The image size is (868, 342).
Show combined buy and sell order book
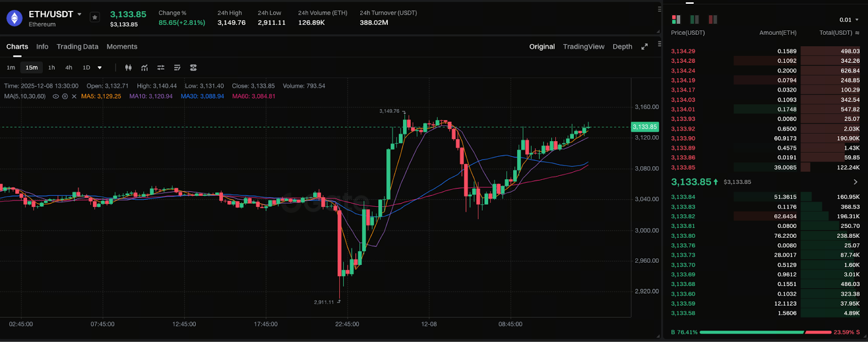click(x=676, y=20)
